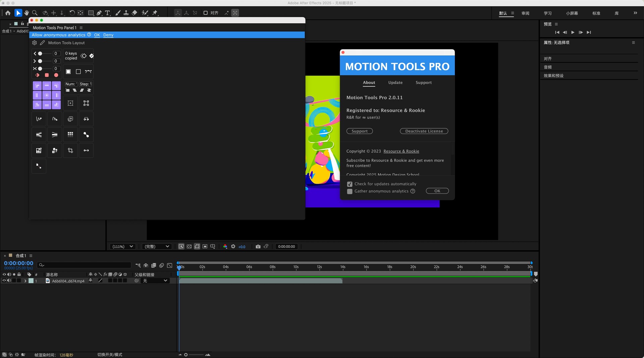The height and width of the screenshot is (358, 644).
Task: Click the wiggle squiggle tool icon
Action: (39, 119)
